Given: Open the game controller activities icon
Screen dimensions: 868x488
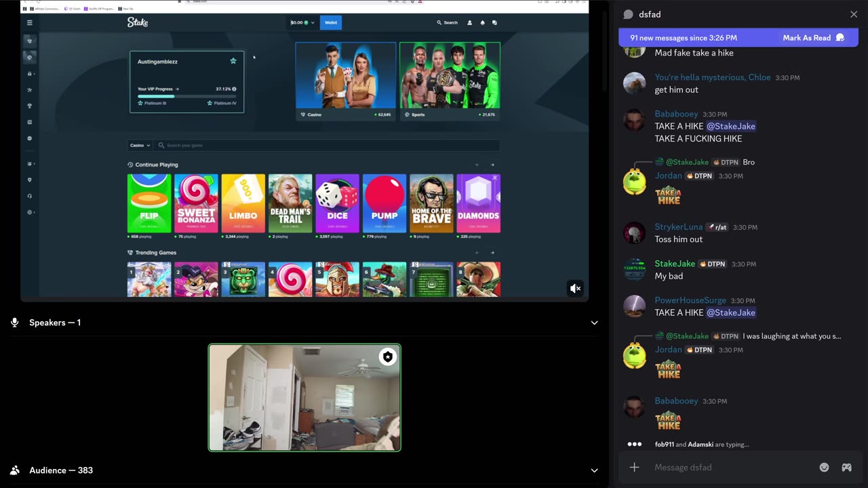Looking at the screenshot, I should (x=846, y=467).
